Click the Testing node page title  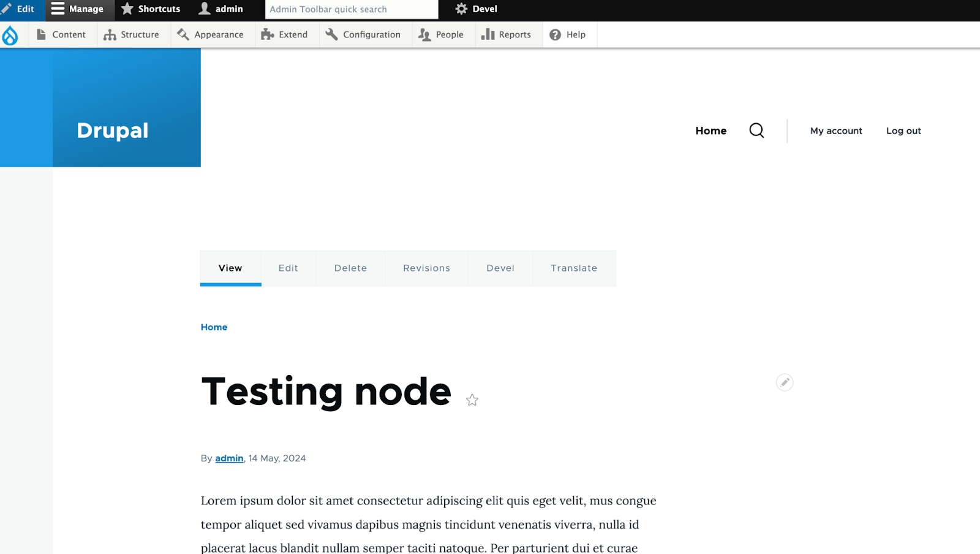[x=326, y=392]
